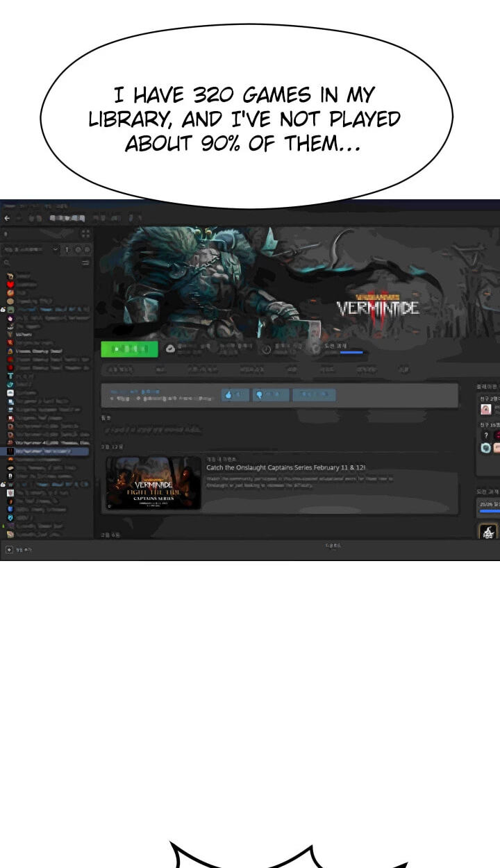
Task: Open Catch the Onslaught Captains Series news
Action: pos(286,468)
